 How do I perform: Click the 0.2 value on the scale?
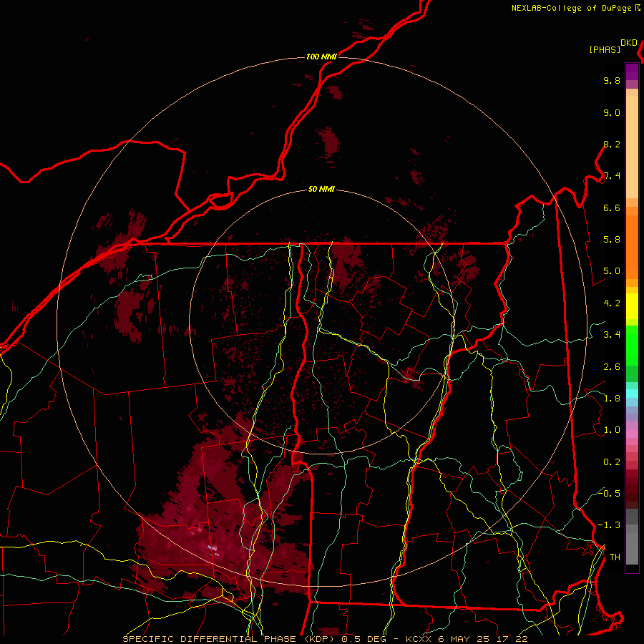(612, 462)
